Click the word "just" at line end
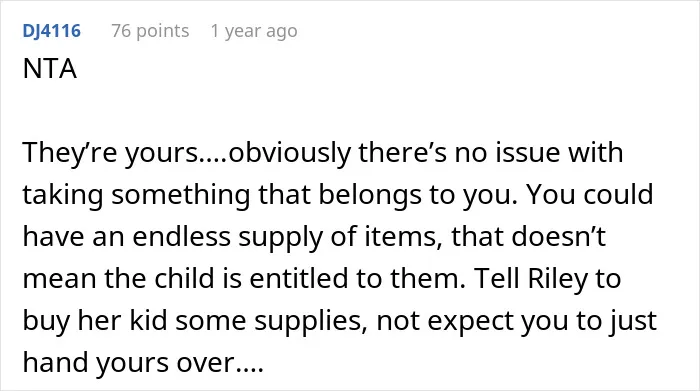Viewport: 700px width, 391px height. click(635, 320)
